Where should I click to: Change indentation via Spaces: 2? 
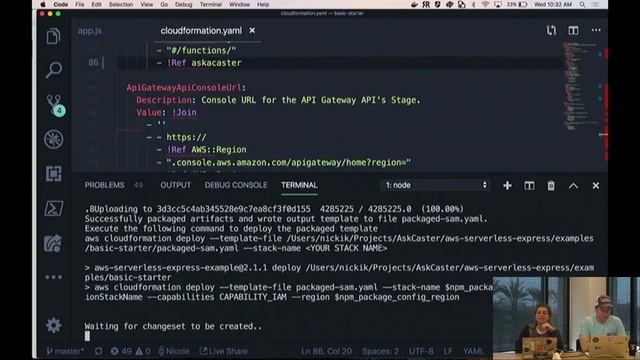pos(380,351)
